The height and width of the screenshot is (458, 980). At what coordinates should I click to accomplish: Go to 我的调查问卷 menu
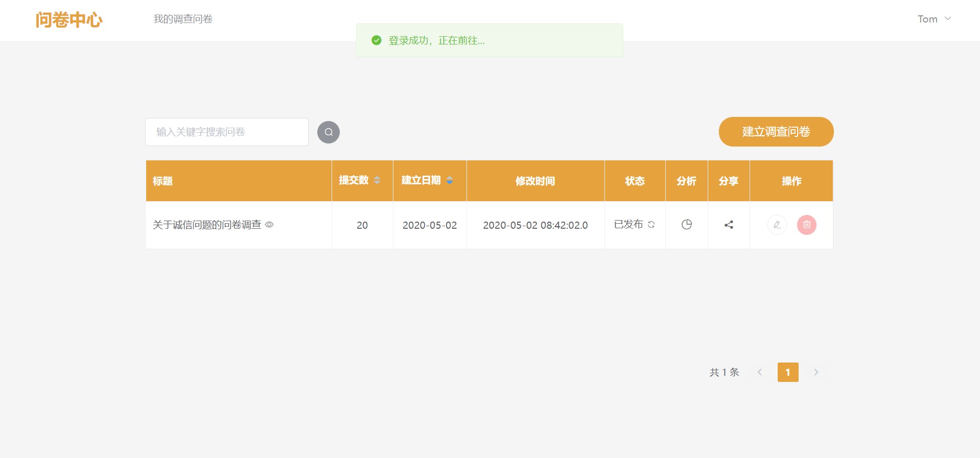[183, 19]
